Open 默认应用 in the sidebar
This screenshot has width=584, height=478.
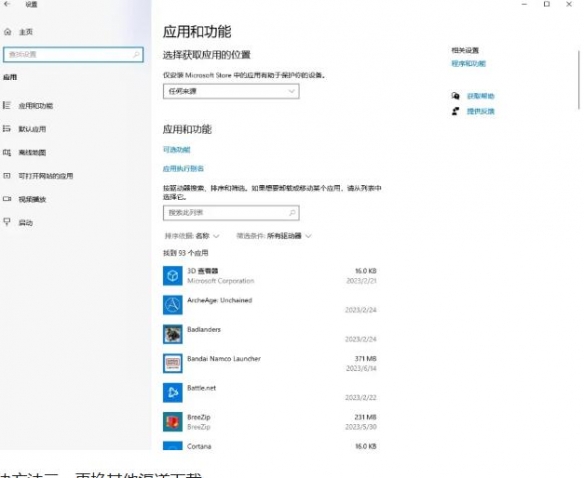(x=32, y=129)
